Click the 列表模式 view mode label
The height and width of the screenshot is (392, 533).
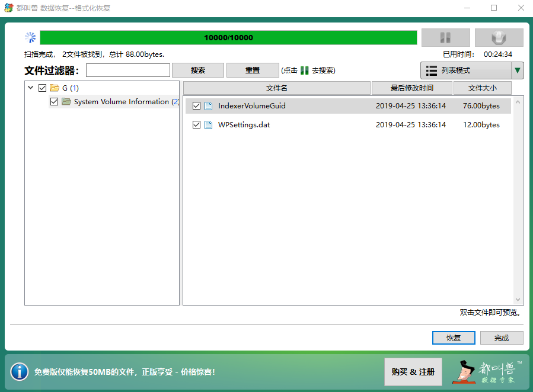(x=456, y=70)
